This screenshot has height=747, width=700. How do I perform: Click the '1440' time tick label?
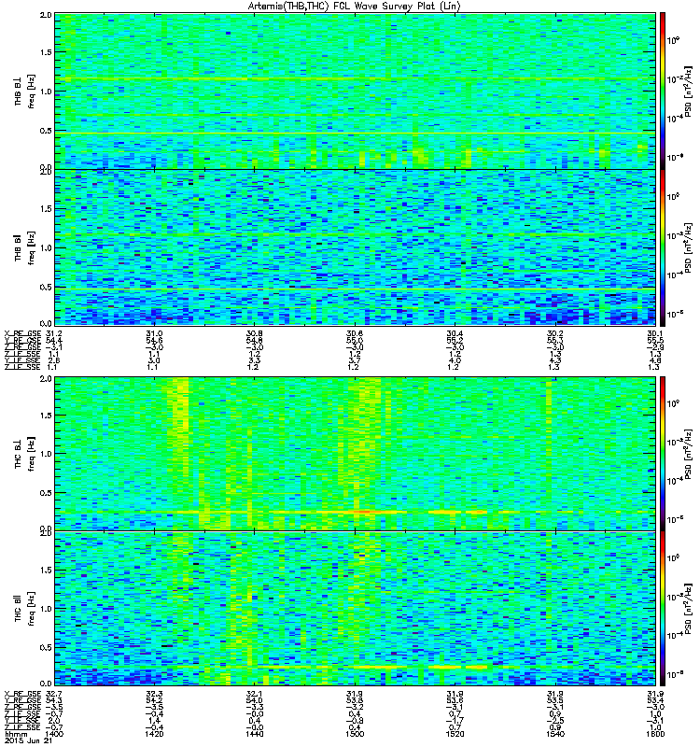(x=254, y=734)
